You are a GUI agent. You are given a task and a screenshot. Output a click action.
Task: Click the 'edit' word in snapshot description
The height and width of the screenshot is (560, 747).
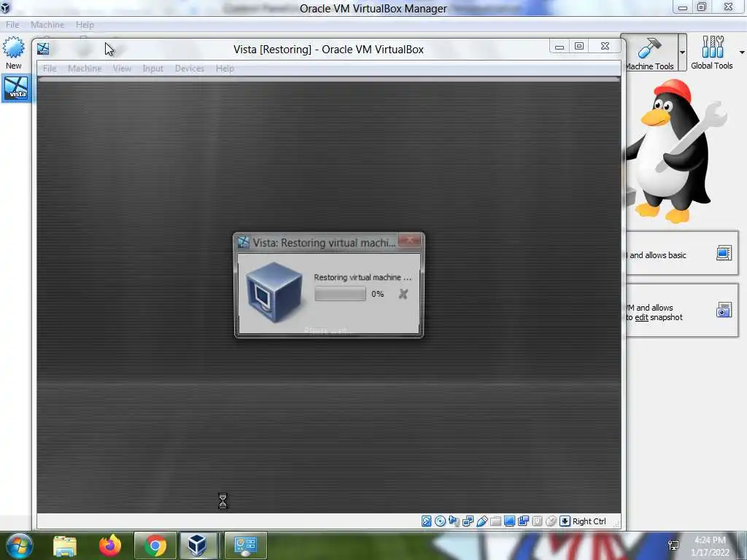tap(642, 318)
